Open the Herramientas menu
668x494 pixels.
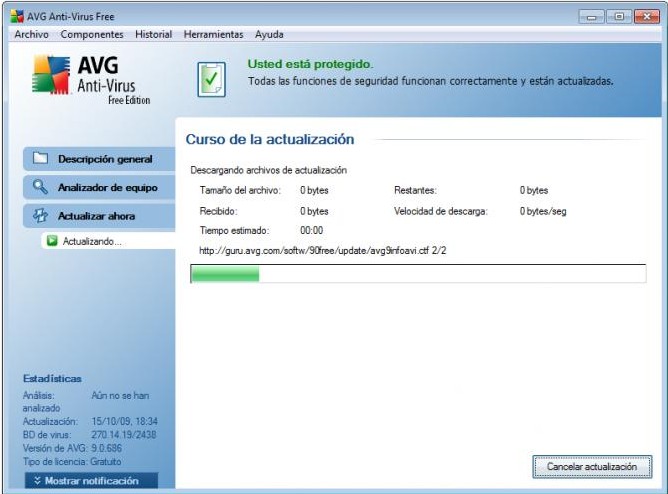213,34
